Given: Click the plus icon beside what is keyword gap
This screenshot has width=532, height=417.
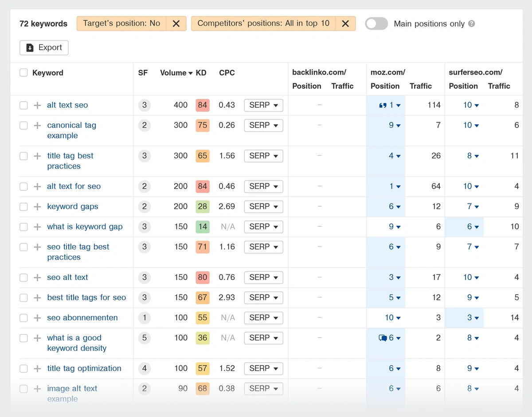Looking at the screenshot, I should click(x=37, y=227).
